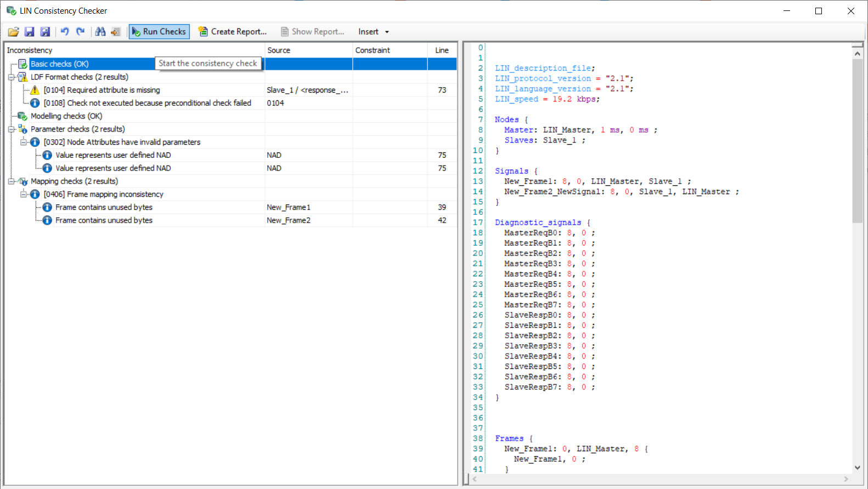Click the Save As floppy disk icon
868x489 pixels.
tap(46, 32)
